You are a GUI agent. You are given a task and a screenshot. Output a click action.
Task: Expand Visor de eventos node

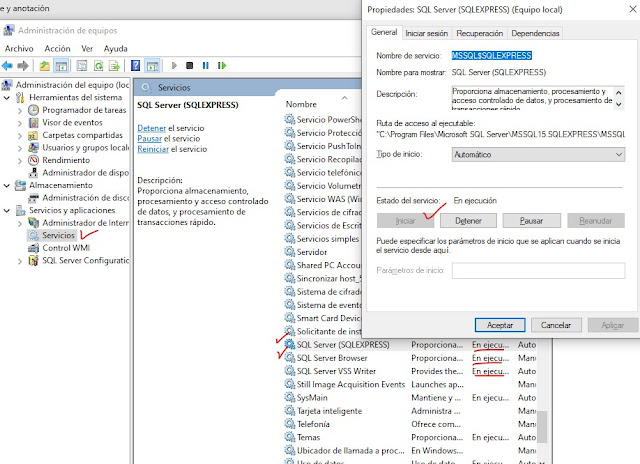20,123
